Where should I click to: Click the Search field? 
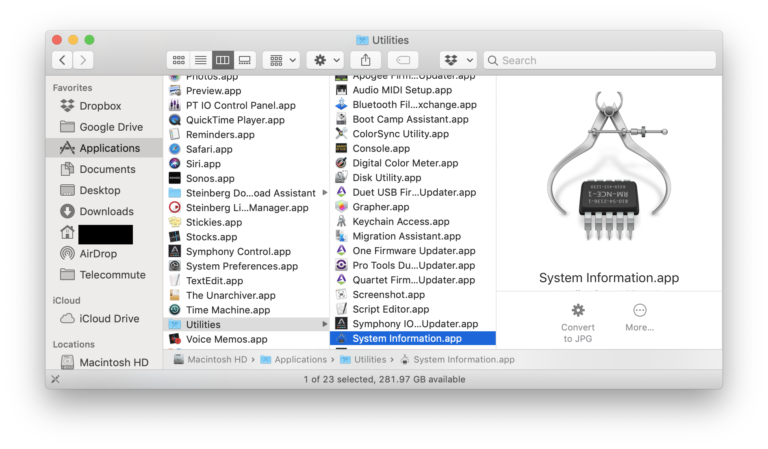pos(600,60)
